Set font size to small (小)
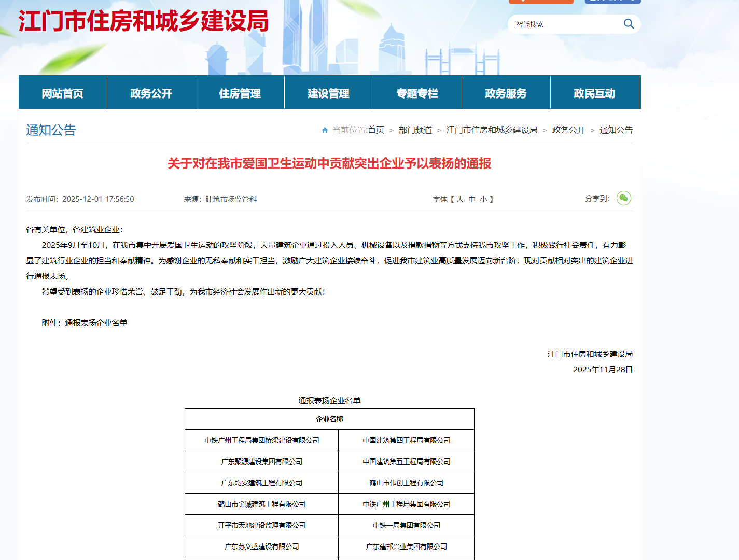 click(x=483, y=199)
